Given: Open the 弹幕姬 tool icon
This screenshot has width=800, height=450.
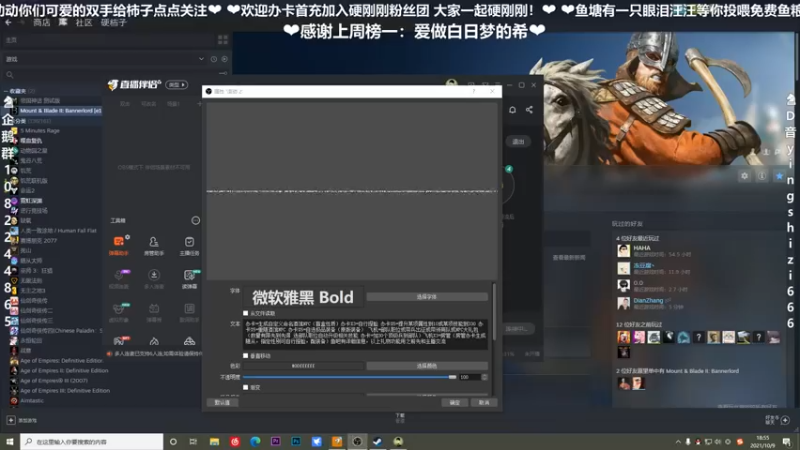Looking at the screenshot, I should [x=154, y=312].
